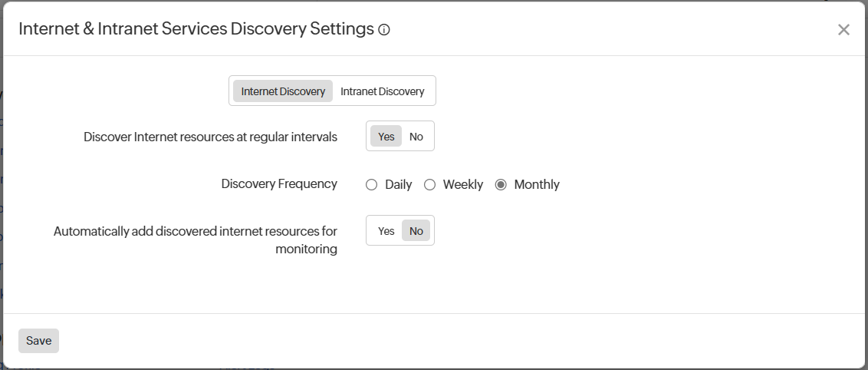The image size is (868, 370).
Task: Click the Discover Internet resources label text
Action: (x=210, y=137)
